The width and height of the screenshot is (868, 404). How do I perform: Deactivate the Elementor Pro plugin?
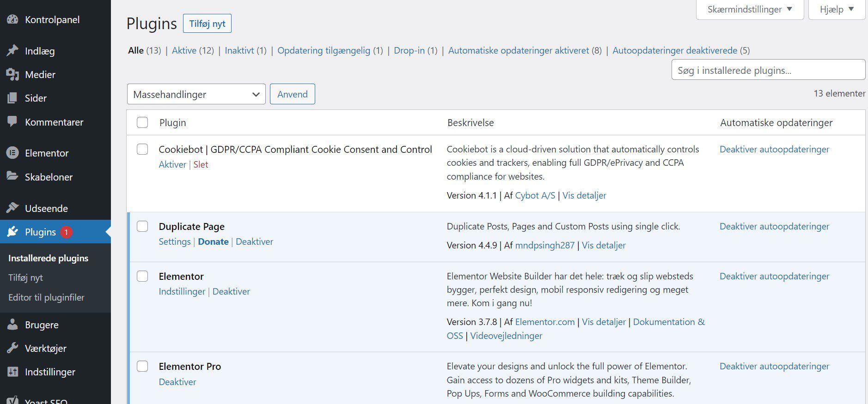177,382
